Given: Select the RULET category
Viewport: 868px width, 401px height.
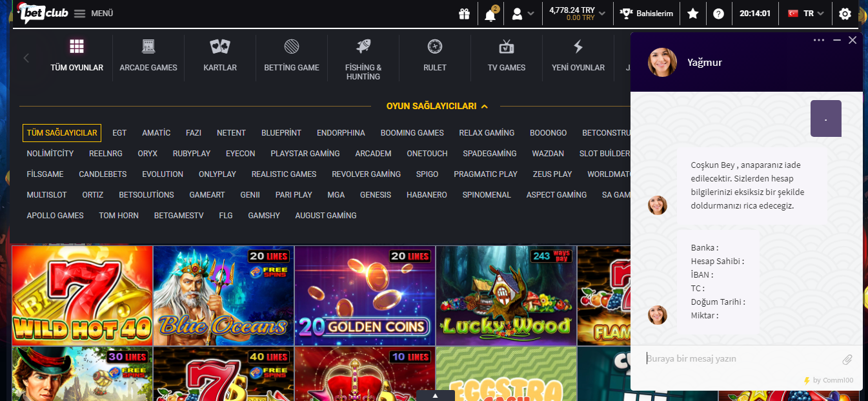Looking at the screenshot, I should point(435,56).
